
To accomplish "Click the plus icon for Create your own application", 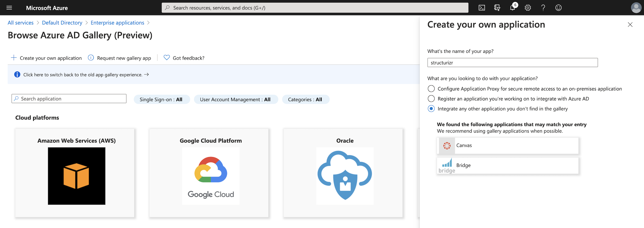I will click(x=14, y=58).
